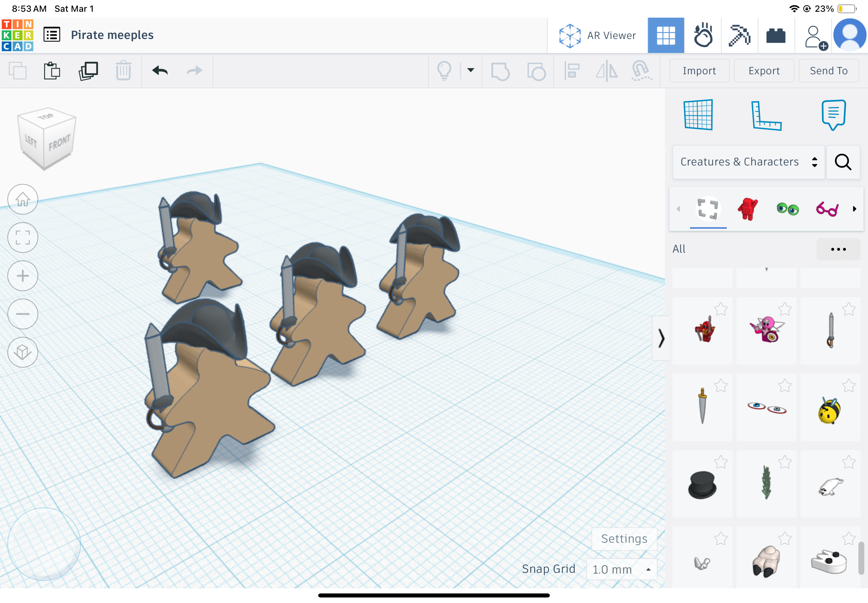The image size is (868, 603).
Task: Open the Tinkercad logo home
Action: (x=17, y=35)
